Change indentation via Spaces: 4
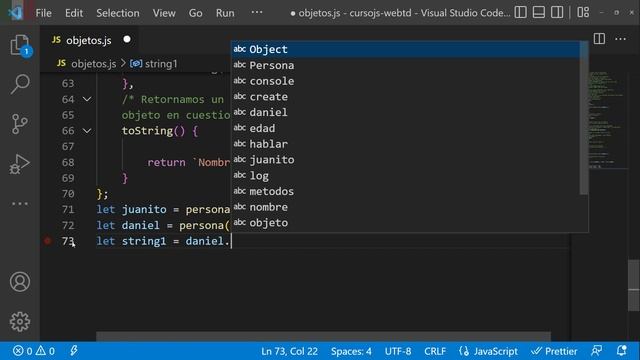Screen dimensions: 640x360 pyautogui.click(x=351, y=351)
